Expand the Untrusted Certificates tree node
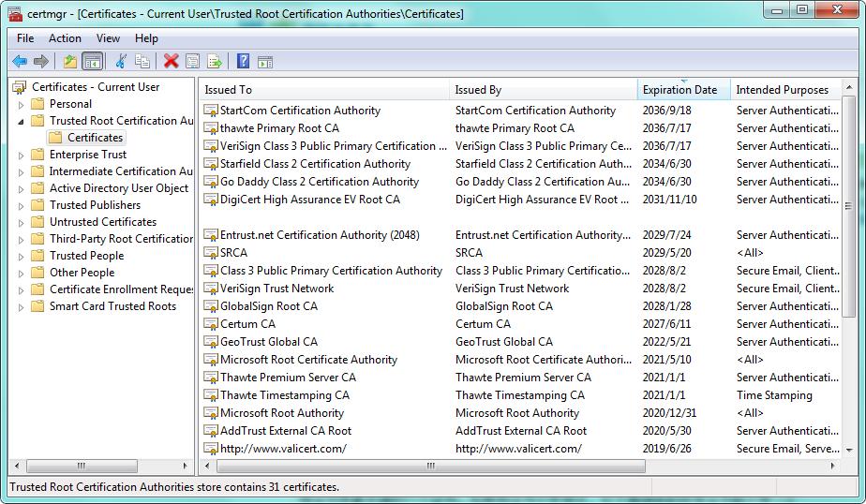Viewport: 866px width, 504px height. [x=22, y=222]
